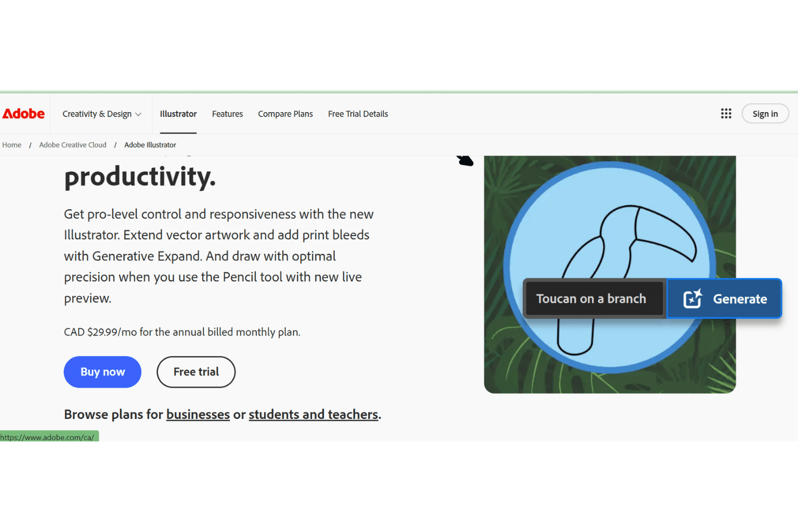Open Adobe Creative Cloud breadcrumb
The height and width of the screenshot is (532, 798).
[x=73, y=145]
